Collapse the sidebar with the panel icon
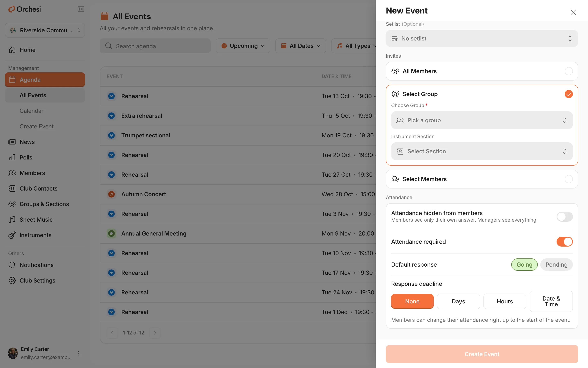 [81, 9]
